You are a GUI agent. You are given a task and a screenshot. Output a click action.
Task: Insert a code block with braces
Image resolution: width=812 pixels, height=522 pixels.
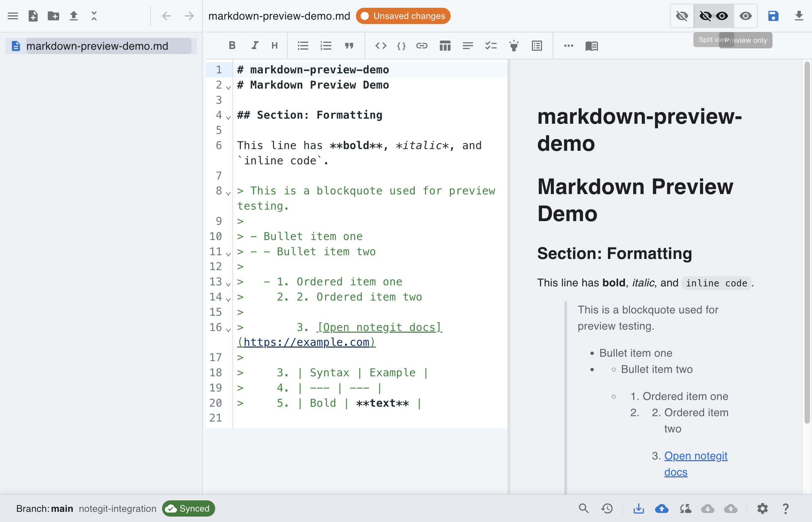point(401,45)
